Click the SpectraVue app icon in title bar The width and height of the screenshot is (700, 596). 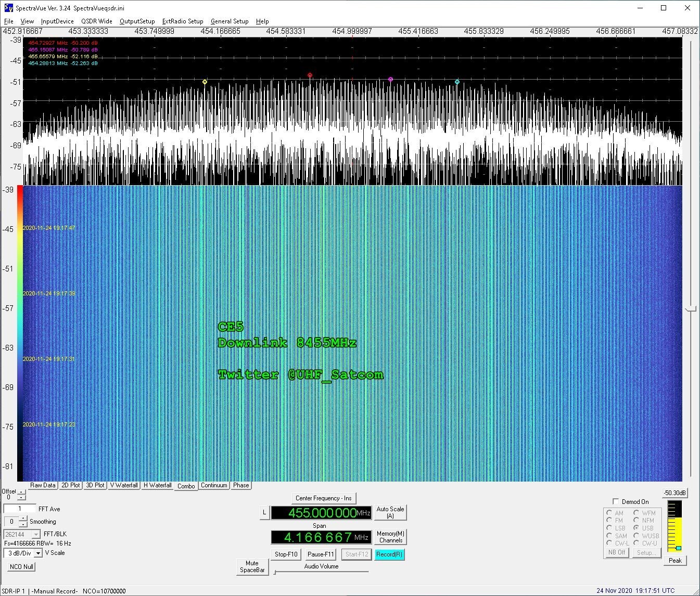pos(8,8)
